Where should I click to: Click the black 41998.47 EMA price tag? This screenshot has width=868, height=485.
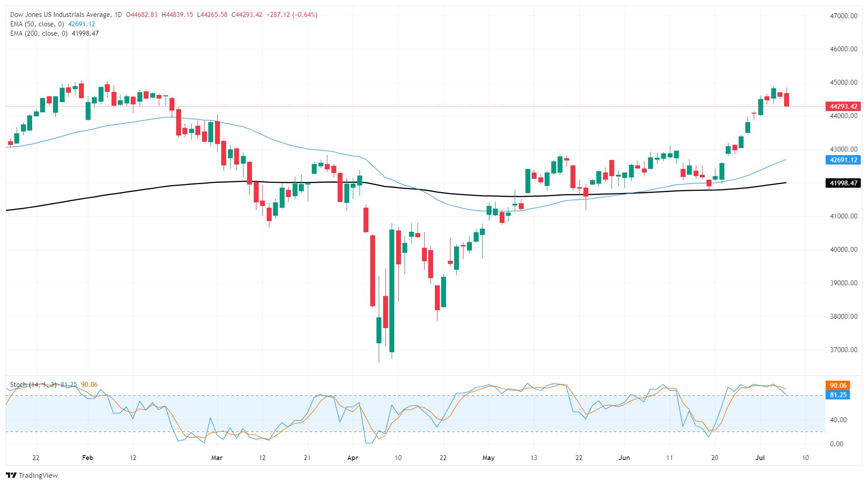843,183
